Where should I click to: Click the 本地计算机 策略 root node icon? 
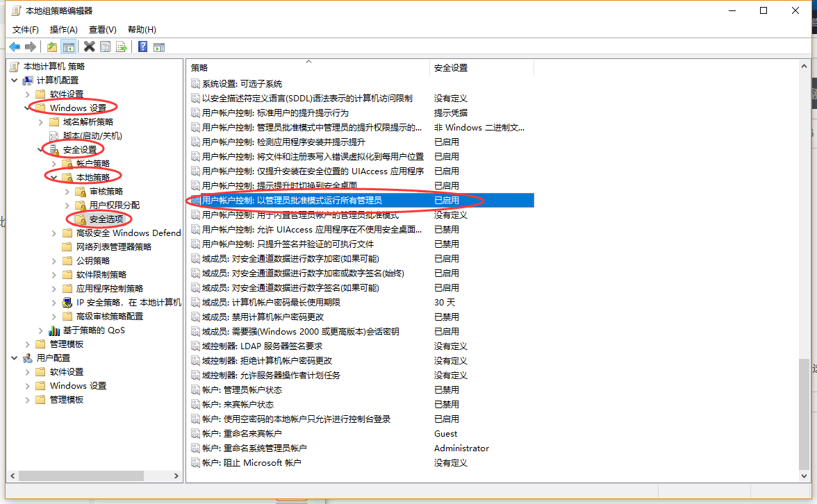click(14, 67)
